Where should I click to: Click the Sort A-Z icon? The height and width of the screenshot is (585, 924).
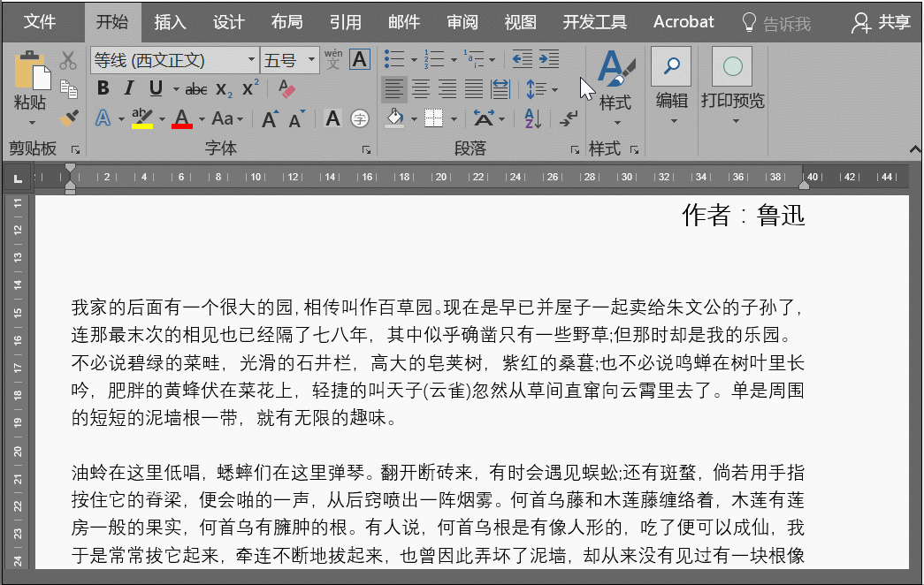(x=532, y=118)
